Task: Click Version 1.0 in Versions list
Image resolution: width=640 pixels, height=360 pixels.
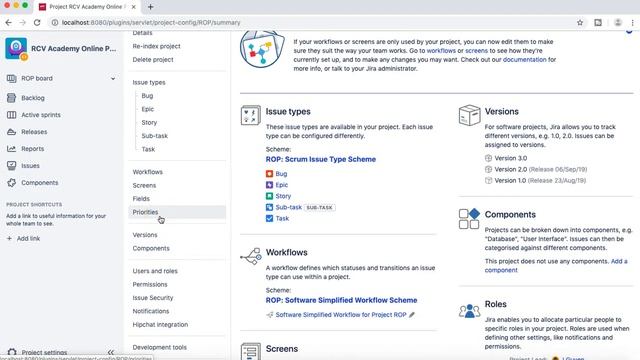Action: point(510,180)
